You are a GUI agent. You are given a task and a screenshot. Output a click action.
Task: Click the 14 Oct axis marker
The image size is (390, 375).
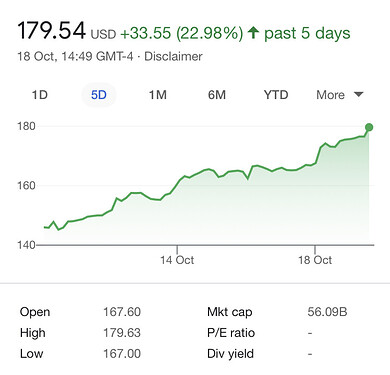tap(177, 260)
